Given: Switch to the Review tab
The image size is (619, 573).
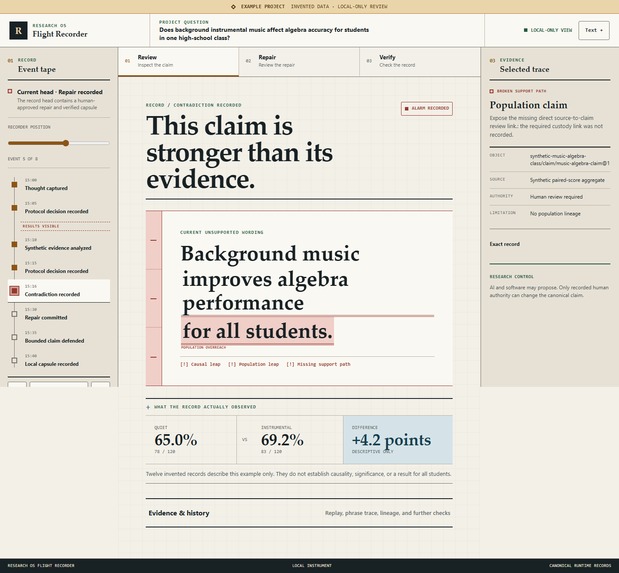Looking at the screenshot, I should (x=178, y=61).
